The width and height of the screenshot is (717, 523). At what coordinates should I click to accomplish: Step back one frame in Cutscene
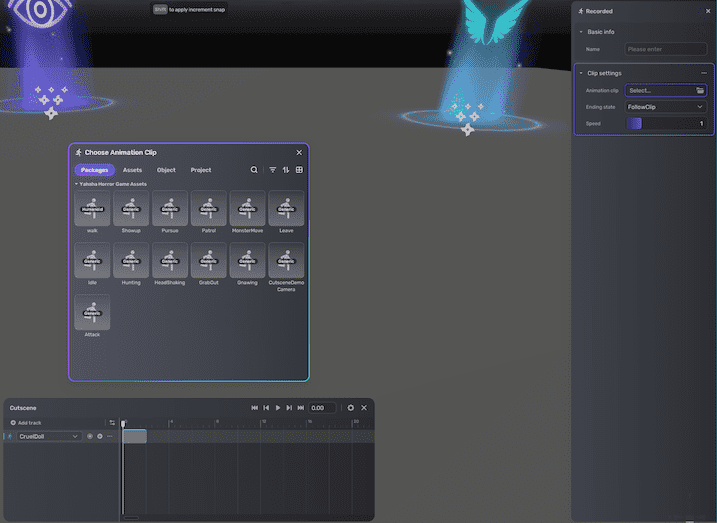point(266,408)
